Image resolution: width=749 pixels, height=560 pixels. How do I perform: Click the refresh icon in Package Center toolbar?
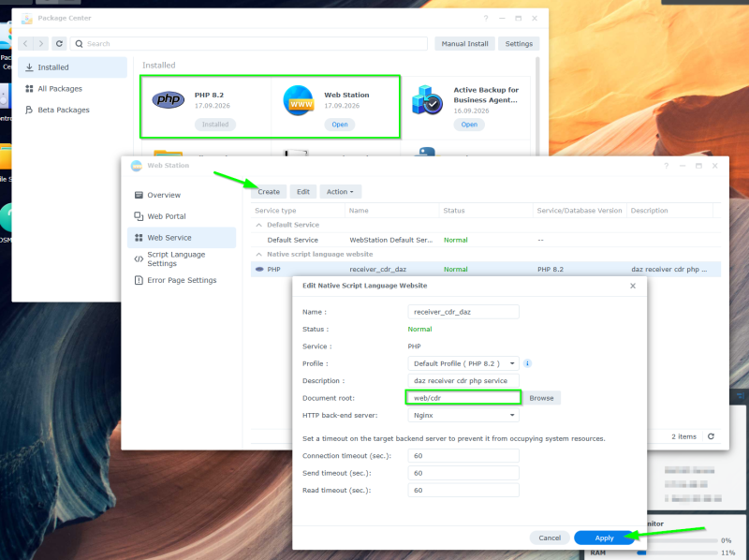click(x=59, y=43)
